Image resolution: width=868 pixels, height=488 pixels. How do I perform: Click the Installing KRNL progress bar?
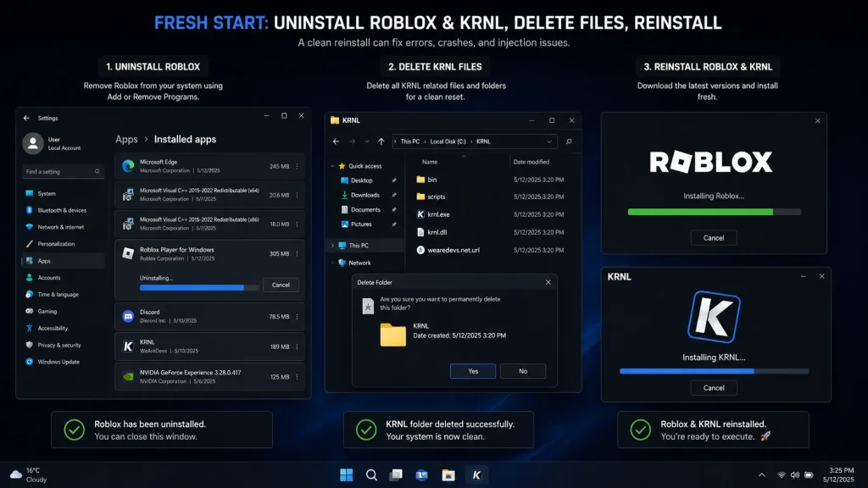tap(714, 371)
